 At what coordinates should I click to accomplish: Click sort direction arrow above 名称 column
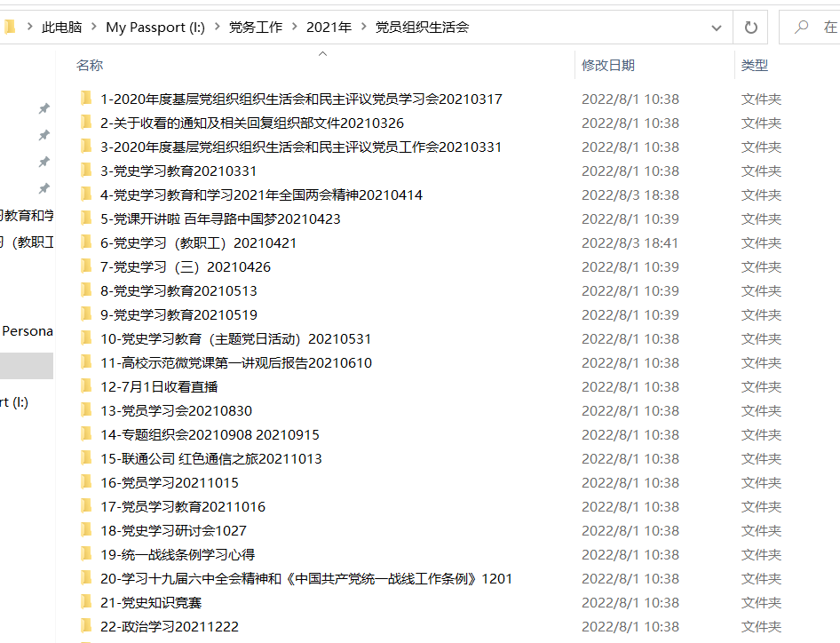322,53
